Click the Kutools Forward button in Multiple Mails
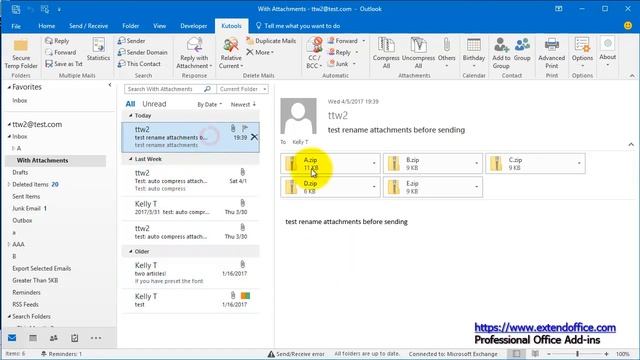This screenshot has height=360, width=640. pyautogui.click(x=60, y=52)
